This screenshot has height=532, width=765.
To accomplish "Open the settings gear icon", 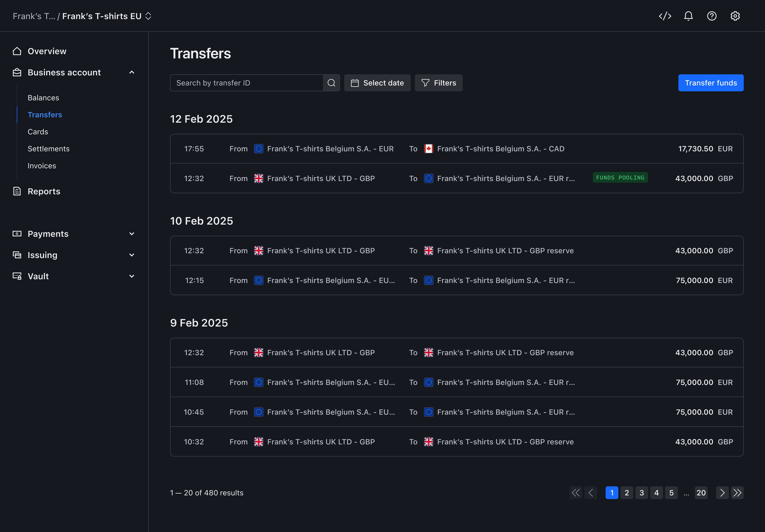I will click(x=735, y=16).
